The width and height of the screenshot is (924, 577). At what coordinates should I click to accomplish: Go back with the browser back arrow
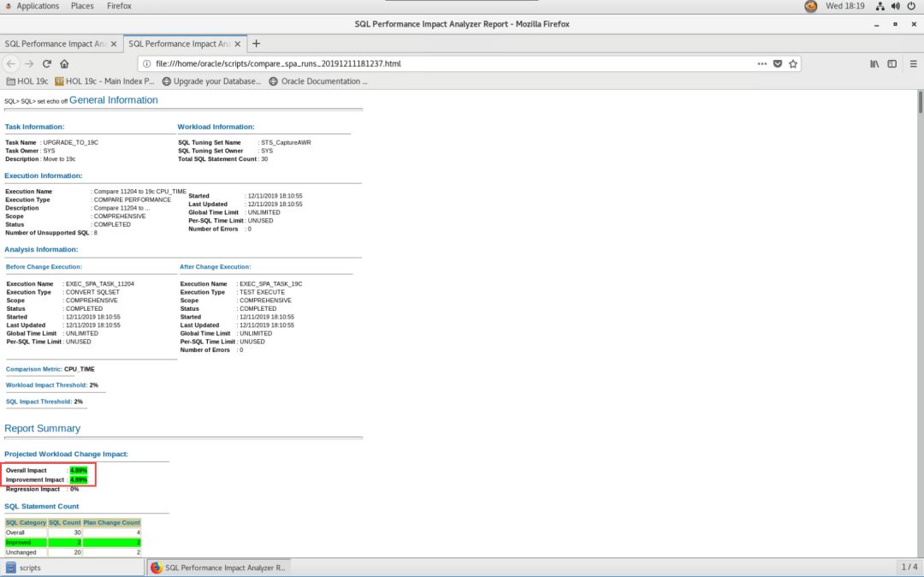(x=10, y=63)
